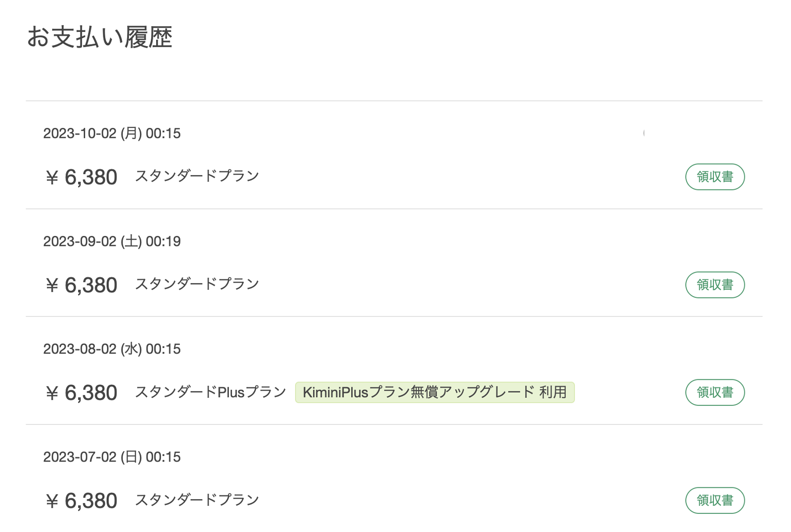Click the お支払い履歴 page heading

[99, 37]
